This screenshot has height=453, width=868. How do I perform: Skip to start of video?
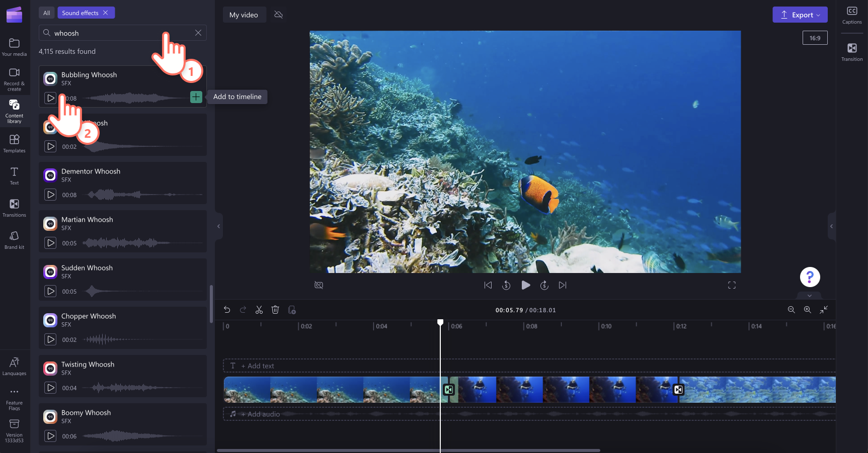point(488,285)
